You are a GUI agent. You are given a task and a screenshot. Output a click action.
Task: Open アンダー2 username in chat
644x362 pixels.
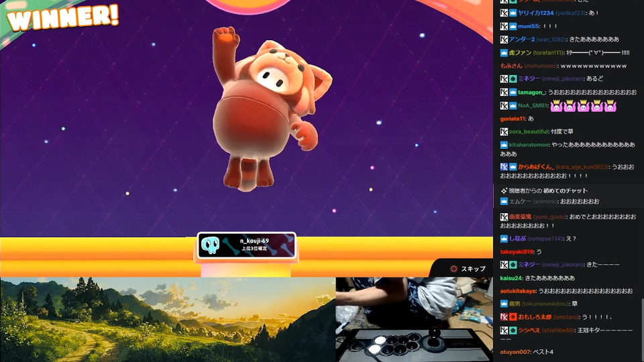coord(522,40)
